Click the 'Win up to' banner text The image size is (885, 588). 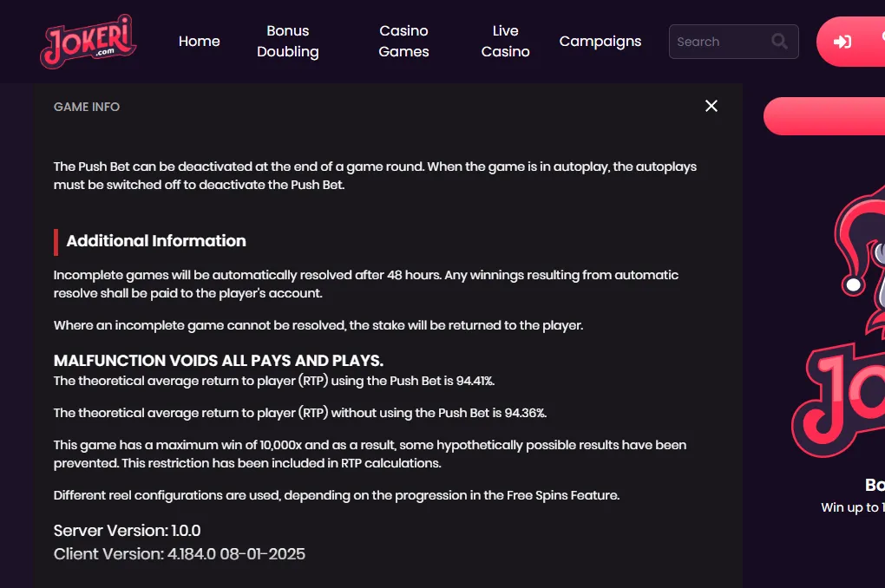pos(853,507)
